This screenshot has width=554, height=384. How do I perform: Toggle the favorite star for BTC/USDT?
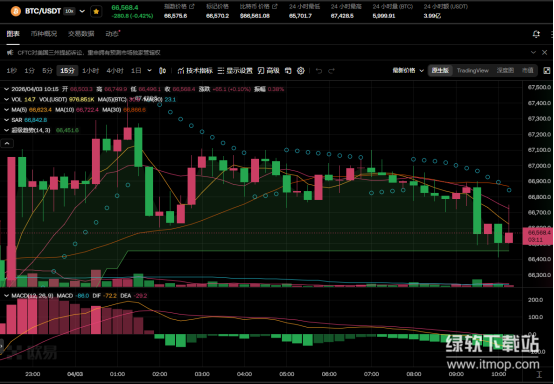point(96,11)
